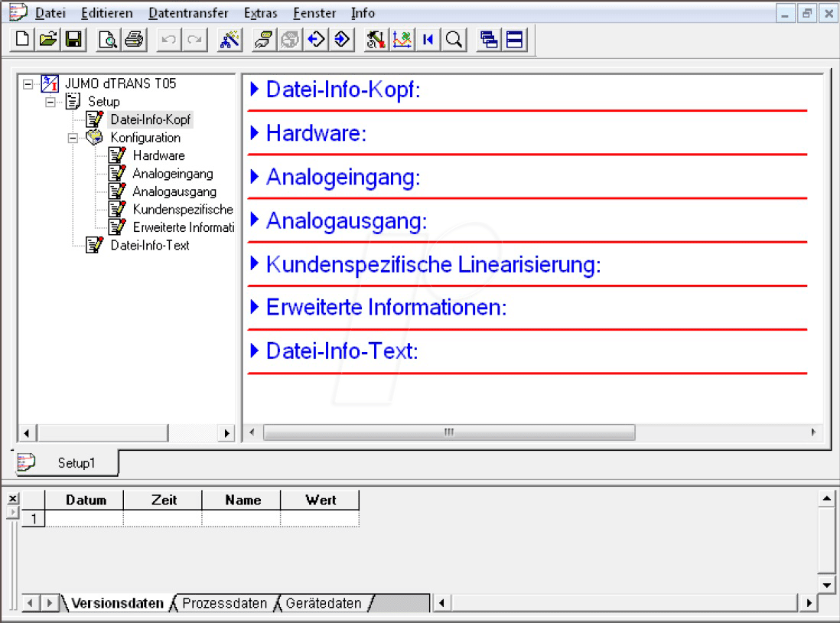Switch to the Gerätedaten tab

click(x=323, y=603)
